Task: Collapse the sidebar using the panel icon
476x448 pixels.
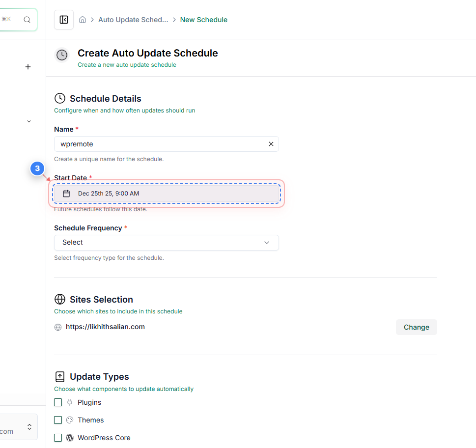Action: pos(63,19)
